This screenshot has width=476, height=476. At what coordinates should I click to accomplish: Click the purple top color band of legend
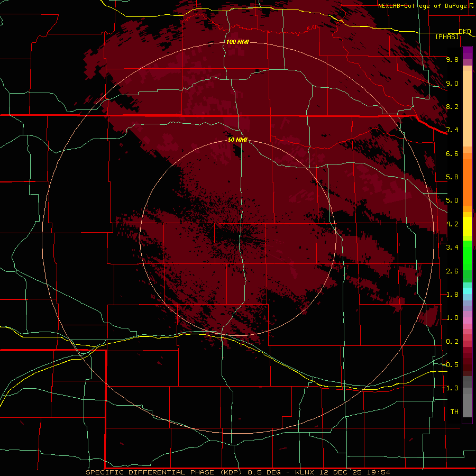[467, 53]
